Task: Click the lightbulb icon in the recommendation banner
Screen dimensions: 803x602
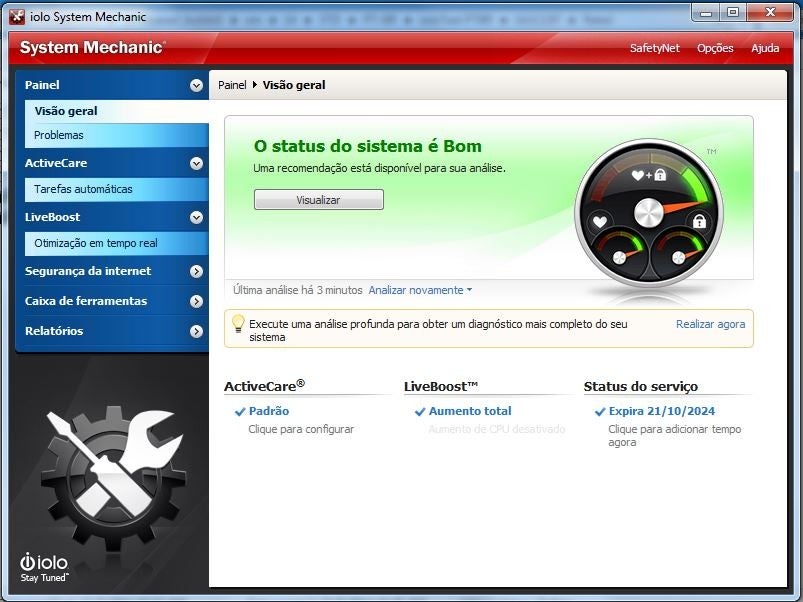Action: [239, 323]
